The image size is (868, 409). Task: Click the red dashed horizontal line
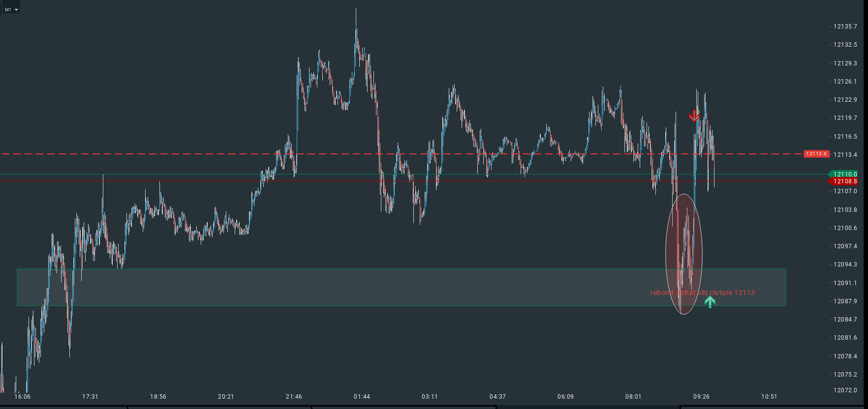point(148,154)
